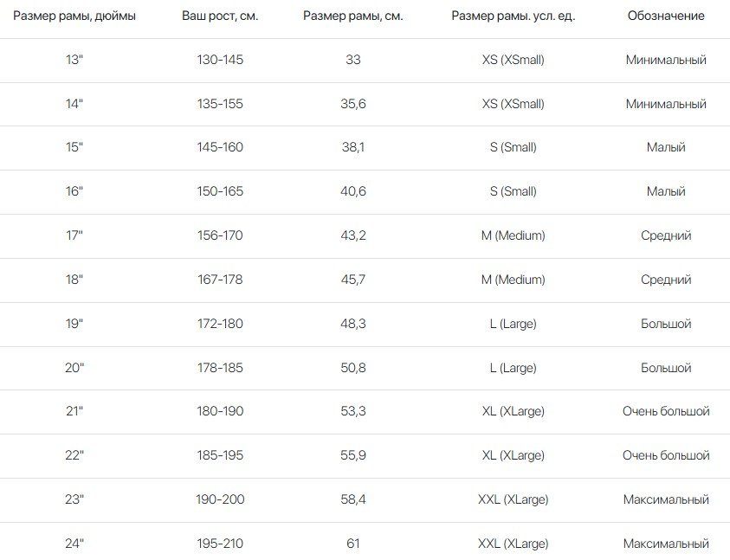This screenshot has height=560, width=730.
Task: Click the "Размер рамы, дюймы" column header
Action: 74,16
